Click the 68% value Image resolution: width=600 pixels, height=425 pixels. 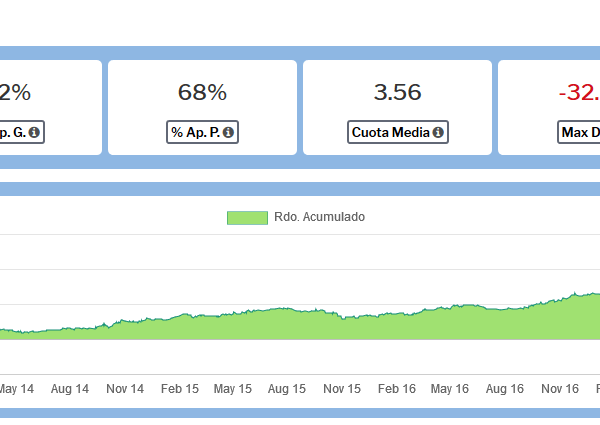202,92
